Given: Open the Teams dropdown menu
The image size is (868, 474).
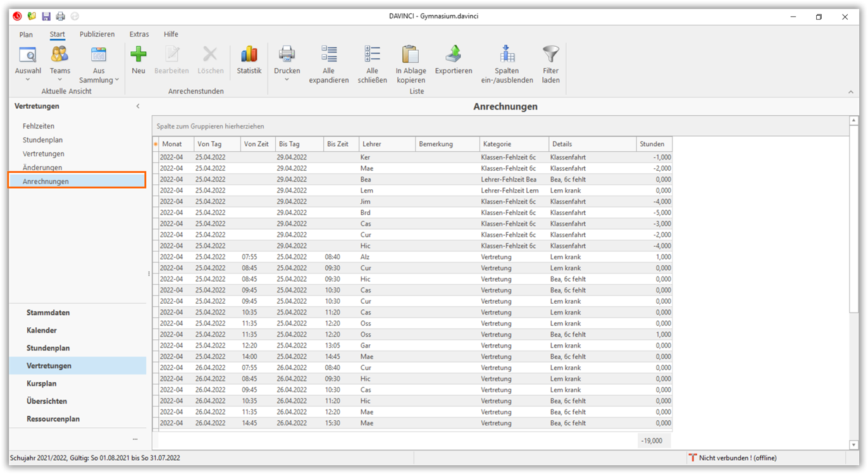Looking at the screenshot, I should [x=60, y=80].
